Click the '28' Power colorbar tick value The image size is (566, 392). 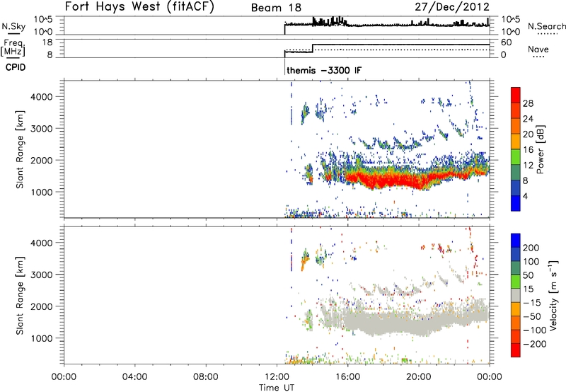(528, 103)
